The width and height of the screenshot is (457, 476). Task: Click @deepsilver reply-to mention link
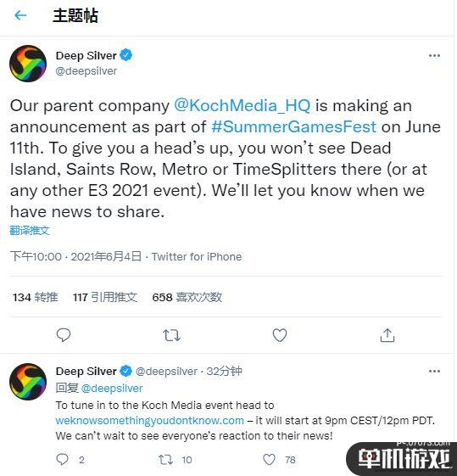[x=112, y=389]
